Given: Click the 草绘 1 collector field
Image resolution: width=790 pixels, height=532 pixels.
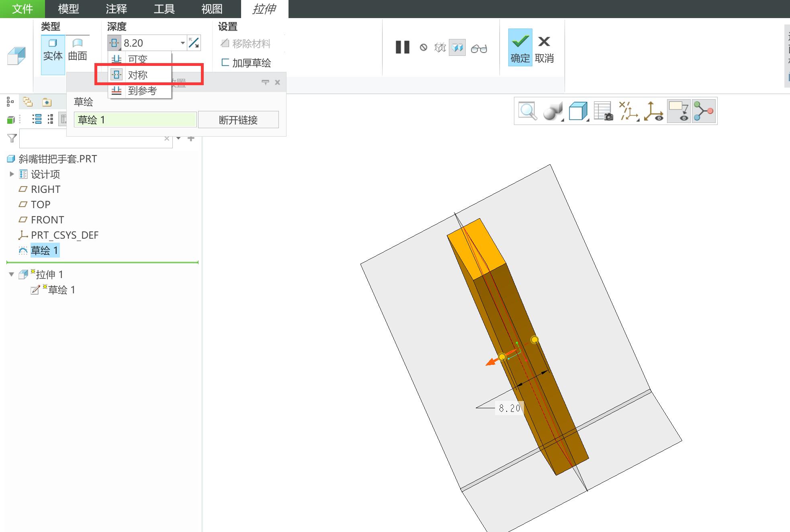Looking at the screenshot, I should click(x=135, y=120).
